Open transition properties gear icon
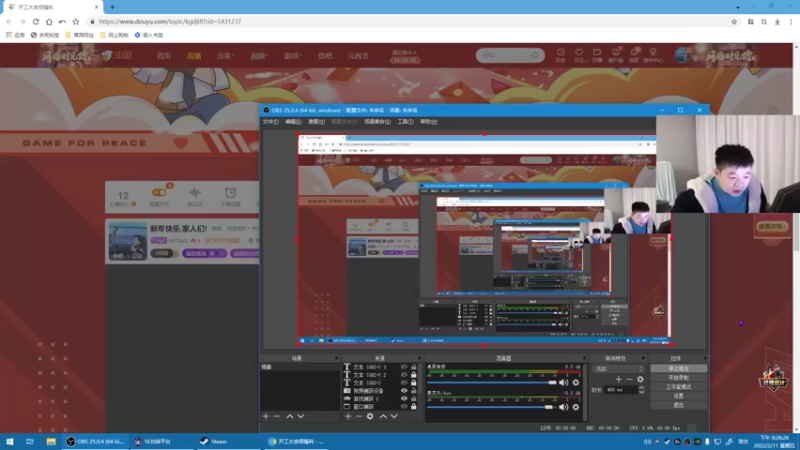Screen dimensions: 800x450 click(640, 379)
